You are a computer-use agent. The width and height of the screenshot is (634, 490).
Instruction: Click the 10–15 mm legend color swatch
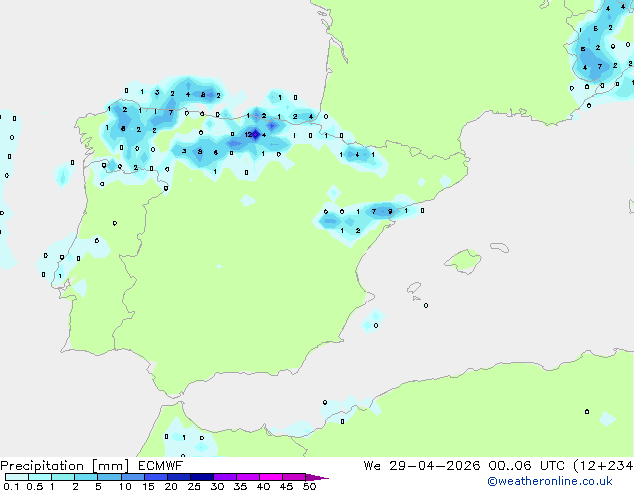(x=132, y=477)
